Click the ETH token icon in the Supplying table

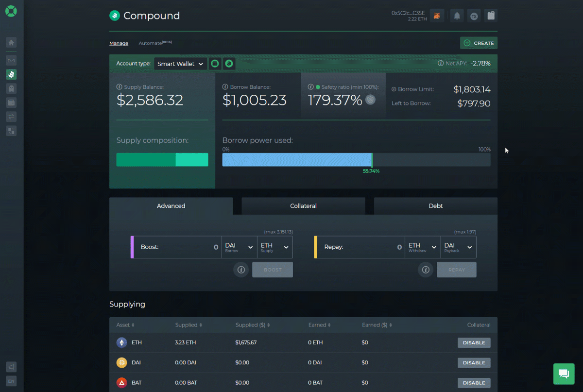click(x=121, y=342)
